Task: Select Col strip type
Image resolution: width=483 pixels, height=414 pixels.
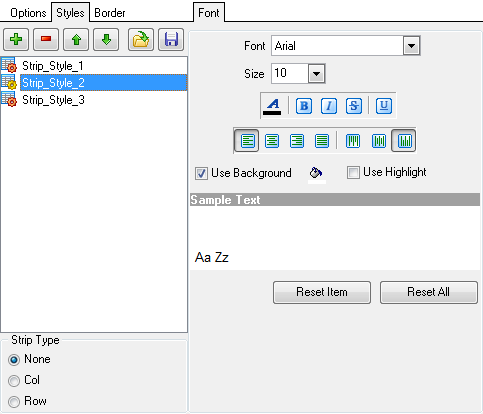Action: point(14,381)
